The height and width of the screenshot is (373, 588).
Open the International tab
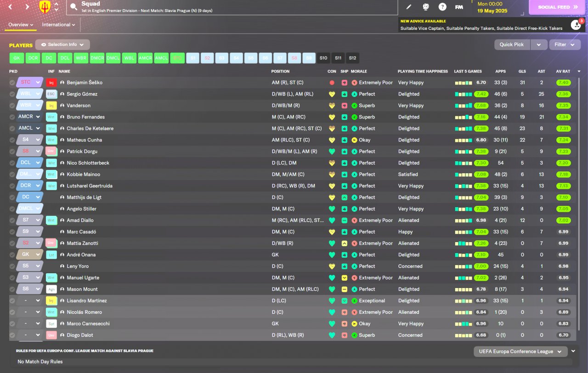59,25
